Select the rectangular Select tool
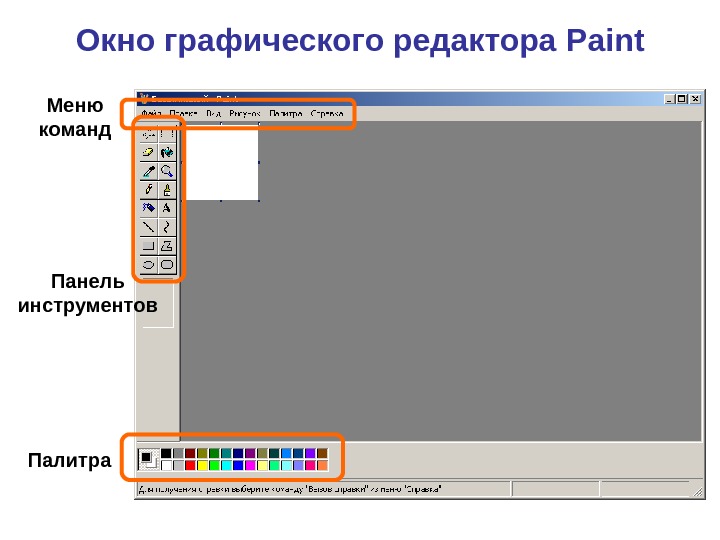The width and height of the screenshot is (720, 540). (x=167, y=134)
